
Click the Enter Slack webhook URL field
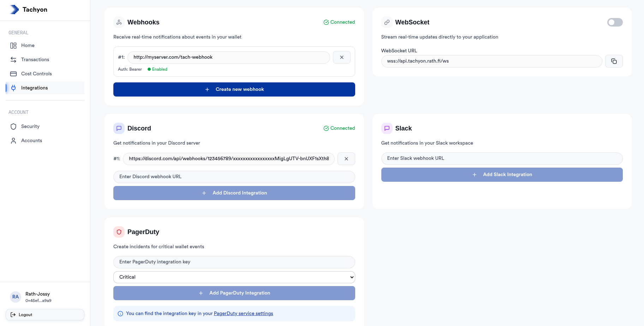tap(502, 158)
